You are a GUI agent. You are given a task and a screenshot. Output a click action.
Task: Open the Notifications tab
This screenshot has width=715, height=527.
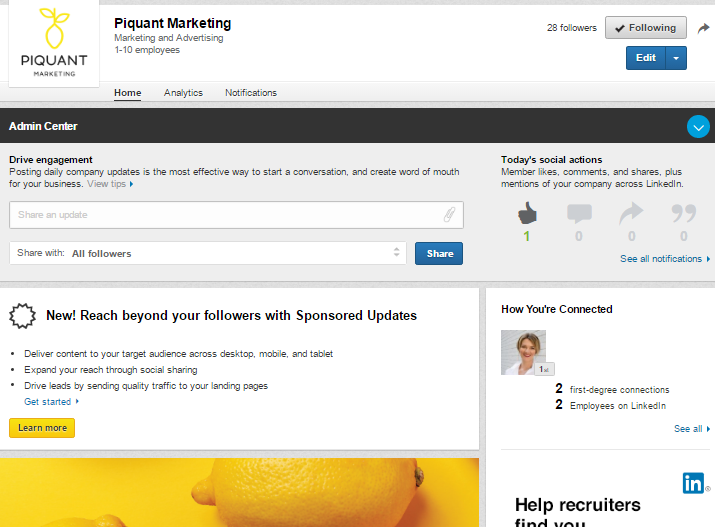(x=251, y=93)
